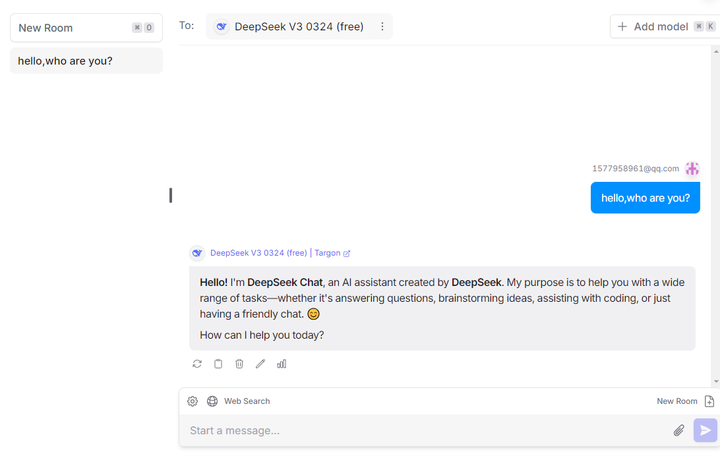Click the scrollbar up arrow
Viewport: 720px width, 452px height.
(716, 51)
